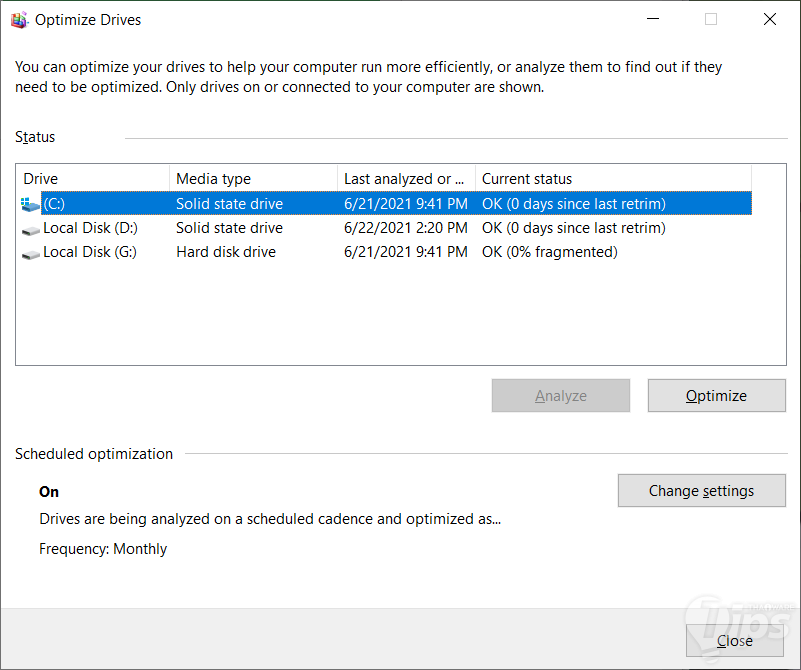Click the Local Disk G: drive icon
The image size is (801, 670).
[x=30, y=253]
